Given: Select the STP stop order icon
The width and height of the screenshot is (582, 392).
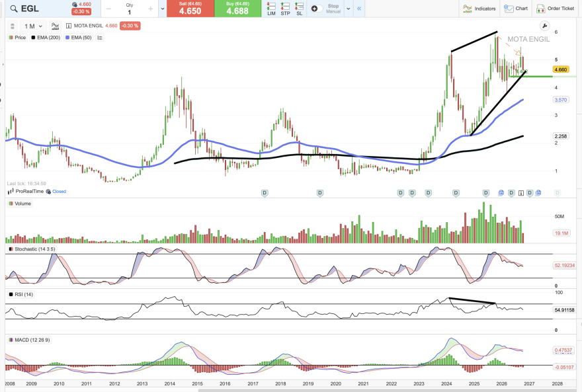Looking at the screenshot, I should 285,9.
